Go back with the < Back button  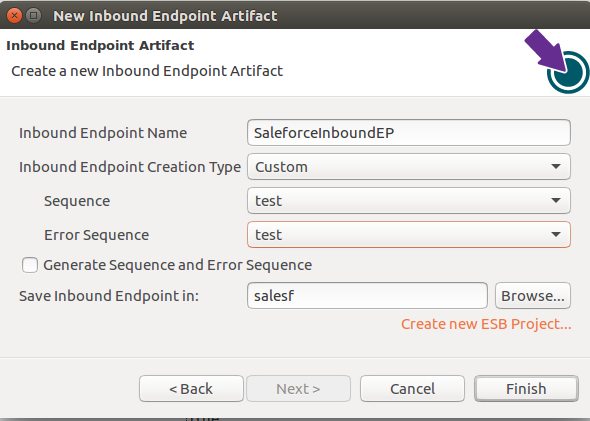click(191, 389)
